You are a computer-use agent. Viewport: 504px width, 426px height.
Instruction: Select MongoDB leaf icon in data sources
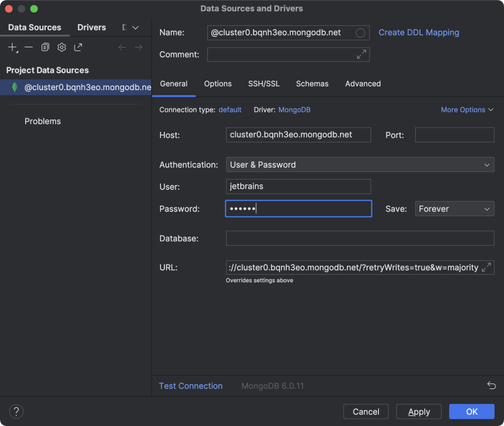coord(15,87)
